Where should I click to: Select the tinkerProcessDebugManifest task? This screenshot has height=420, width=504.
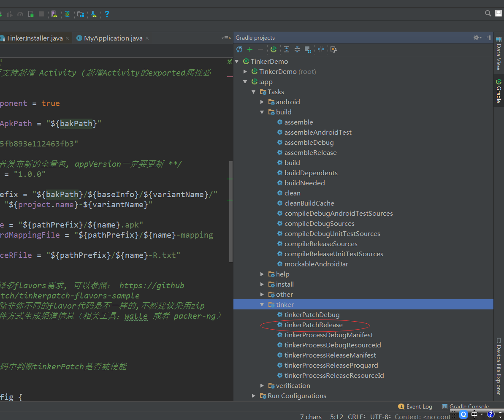coord(328,335)
